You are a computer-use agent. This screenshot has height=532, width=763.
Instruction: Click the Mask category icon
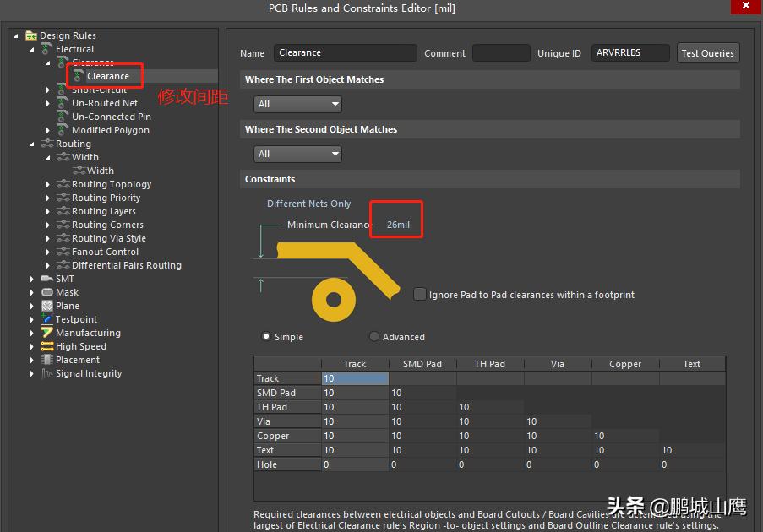(x=47, y=292)
